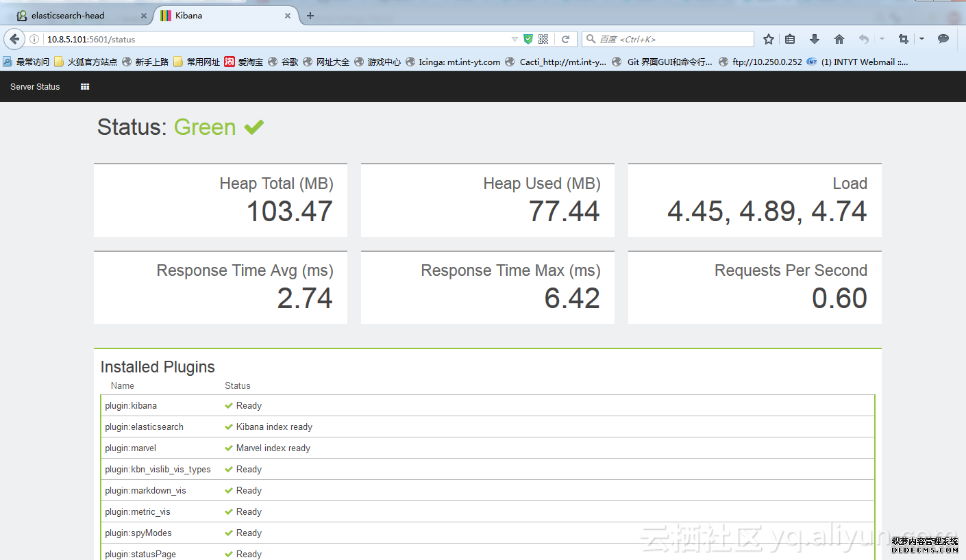This screenshot has height=560, width=966.
Task: Open the address bar history dropdown arrow
Action: click(515, 39)
